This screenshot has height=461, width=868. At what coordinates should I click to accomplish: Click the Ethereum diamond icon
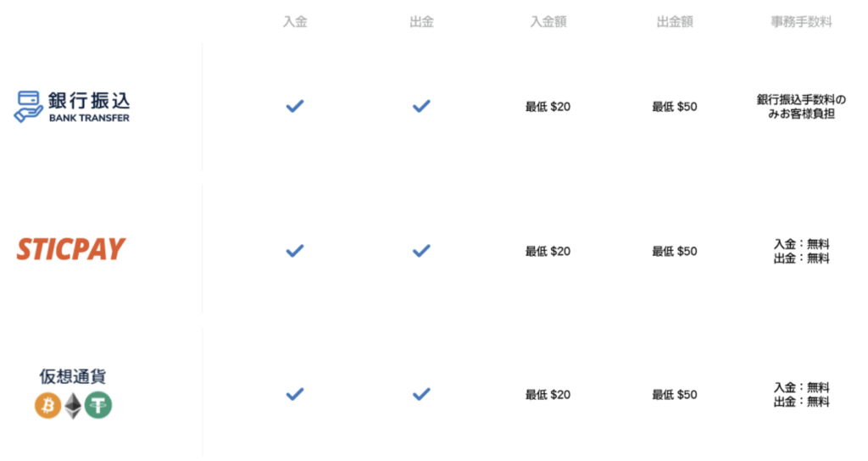[x=73, y=406]
